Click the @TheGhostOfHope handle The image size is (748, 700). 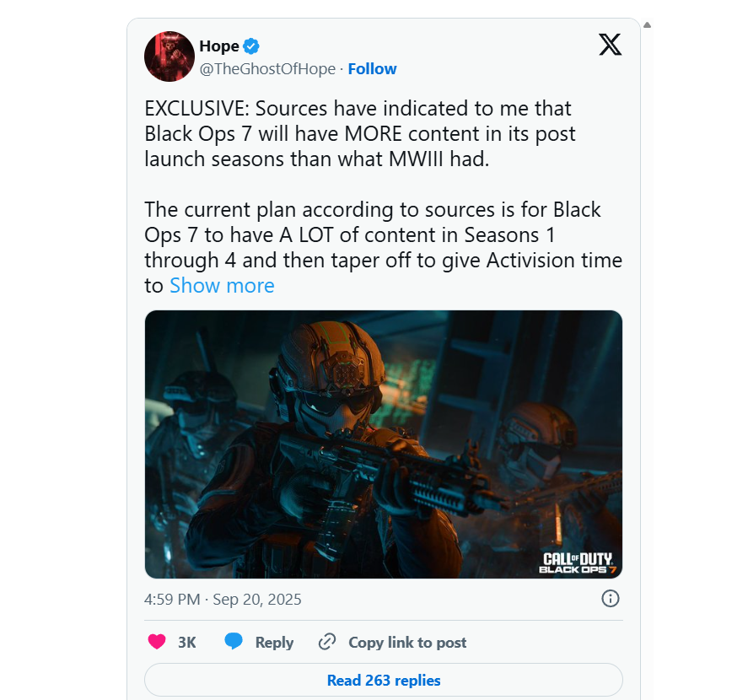[x=267, y=68]
